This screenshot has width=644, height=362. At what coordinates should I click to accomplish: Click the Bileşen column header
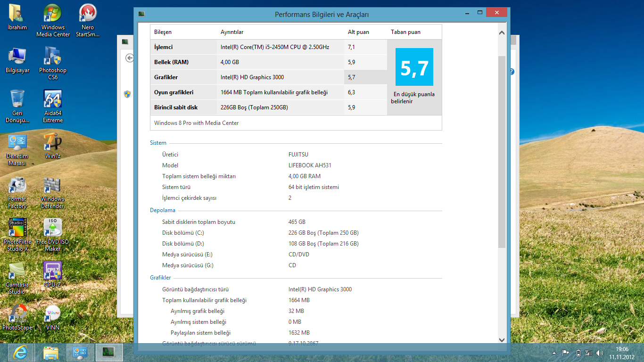coord(163,32)
